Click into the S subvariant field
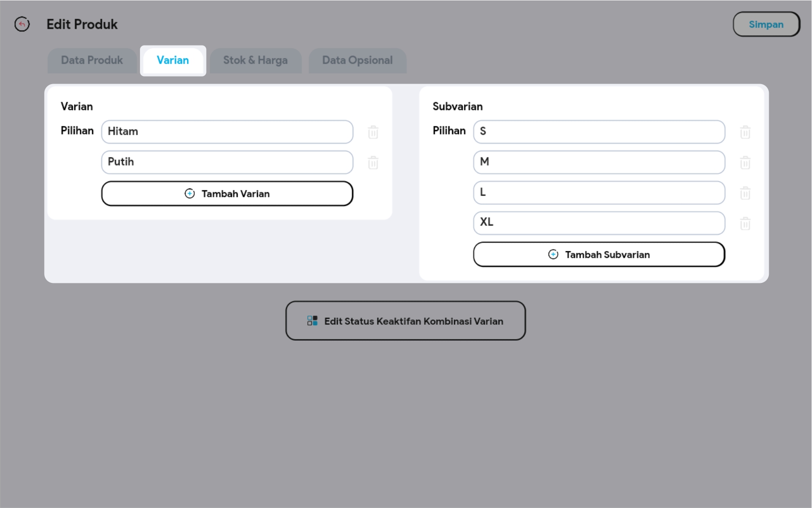This screenshot has width=812, height=508. point(599,132)
